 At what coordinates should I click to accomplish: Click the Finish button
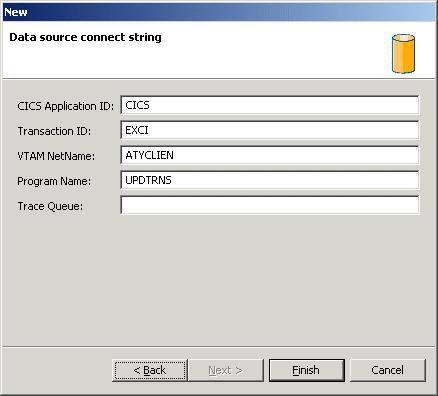click(x=307, y=370)
